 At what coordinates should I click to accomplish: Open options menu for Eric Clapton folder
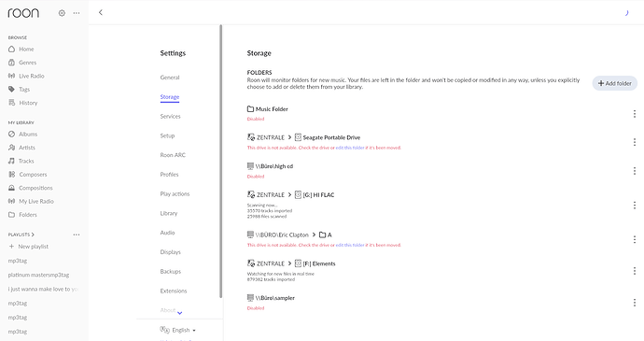(635, 239)
